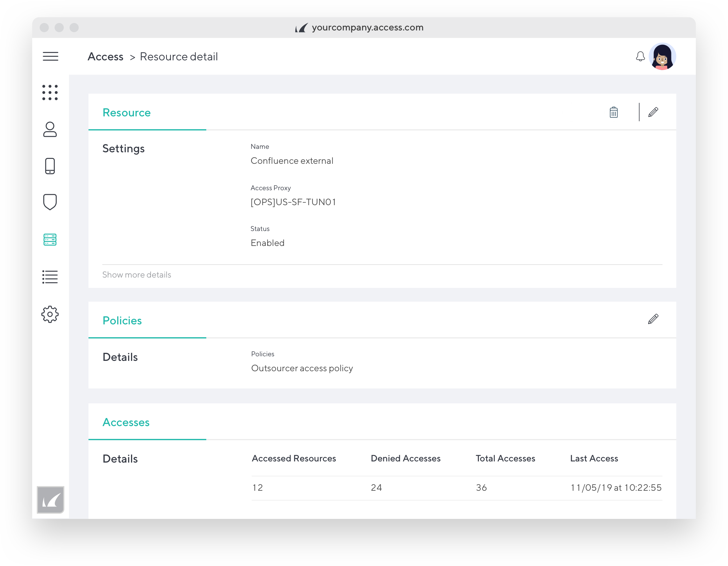Viewport: 728px width, 566px height.
Task: Delete the resource with trash icon
Action: pos(614,112)
